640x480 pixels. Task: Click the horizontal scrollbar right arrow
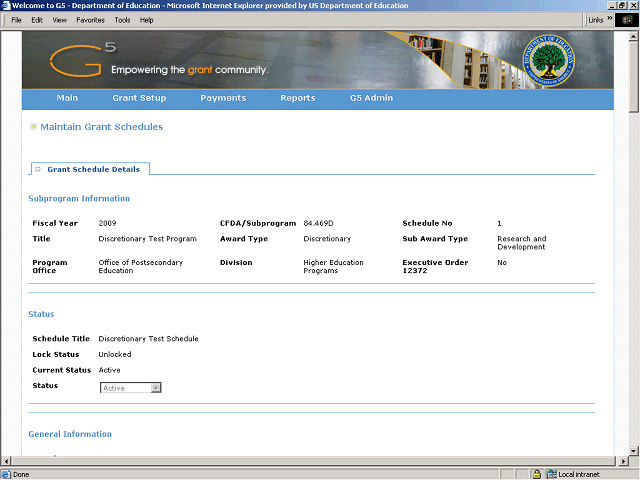[x=623, y=461]
